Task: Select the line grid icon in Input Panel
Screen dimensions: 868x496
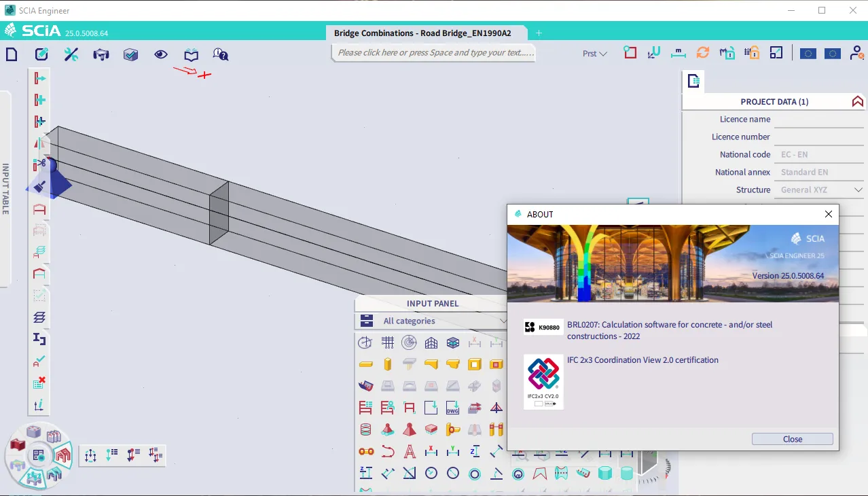Action: tap(388, 342)
